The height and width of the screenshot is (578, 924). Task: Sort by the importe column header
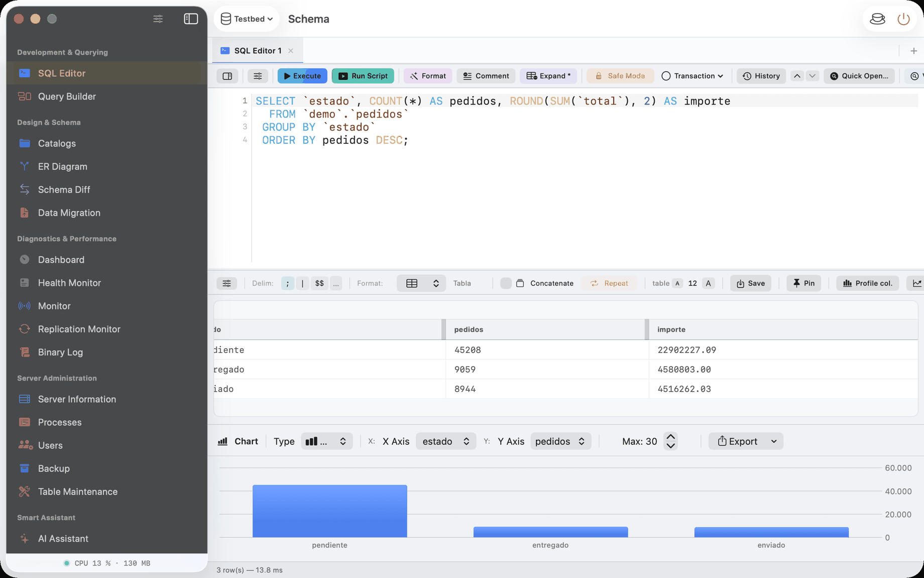[783, 330]
